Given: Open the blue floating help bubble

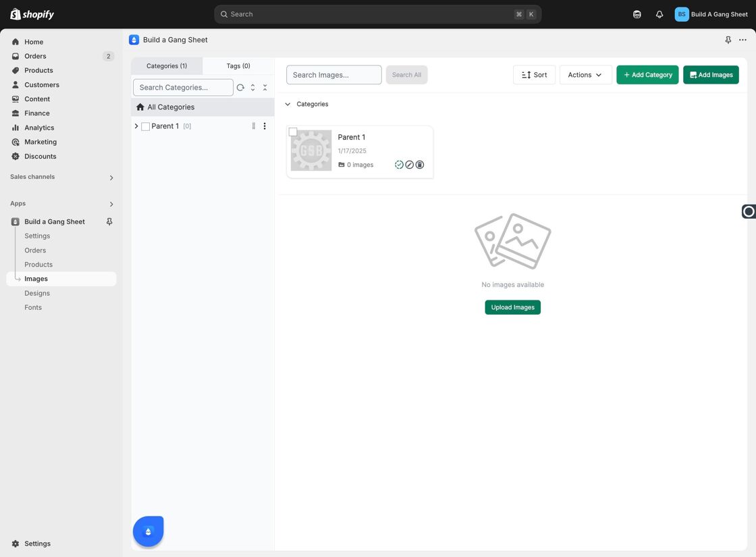Looking at the screenshot, I should coord(148,531).
